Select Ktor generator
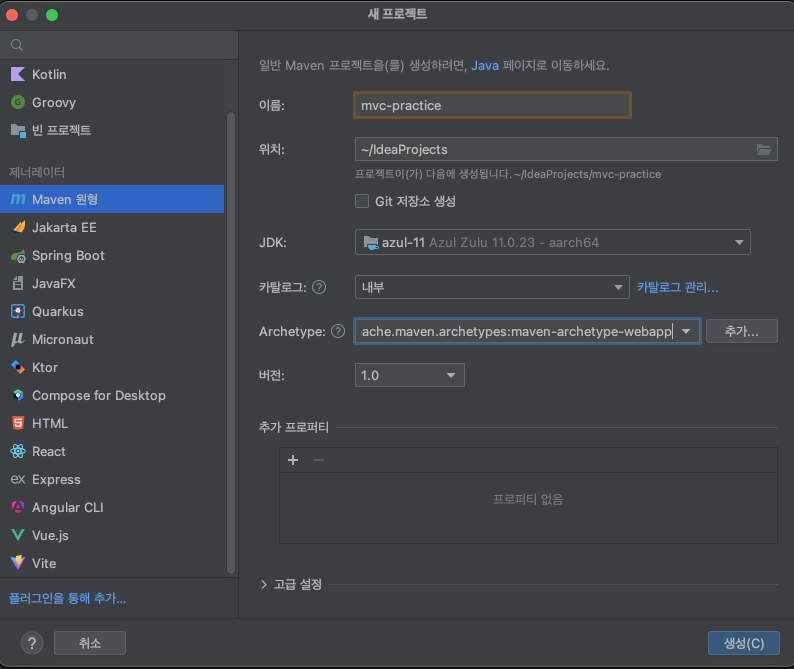This screenshot has height=669, width=794. pos(112,367)
